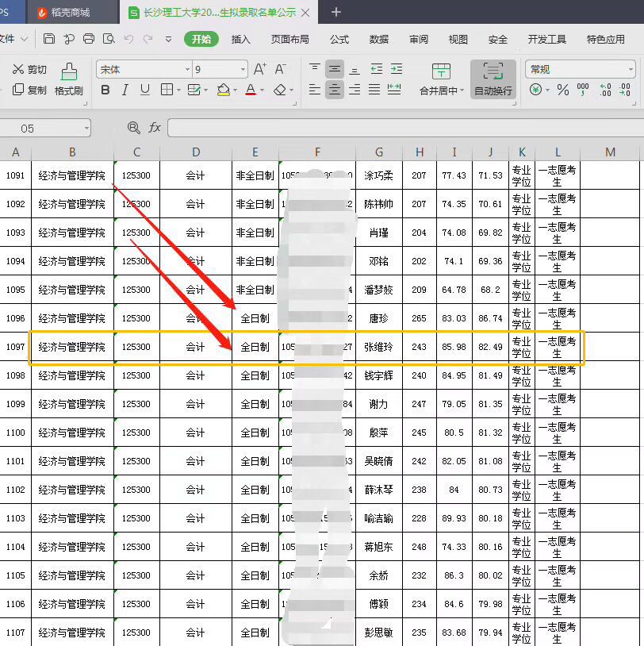
Task: Click the Copy (复制) button
Action: point(29,90)
